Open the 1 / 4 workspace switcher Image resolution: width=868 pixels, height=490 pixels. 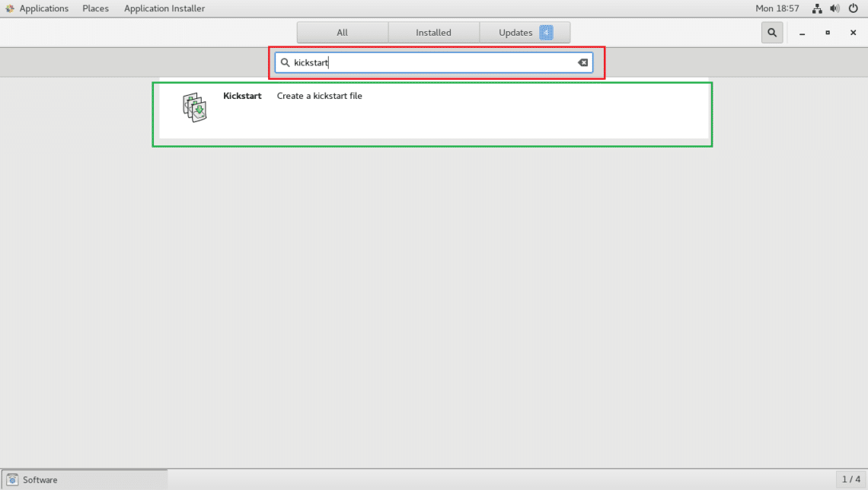pyautogui.click(x=850, y=479)
